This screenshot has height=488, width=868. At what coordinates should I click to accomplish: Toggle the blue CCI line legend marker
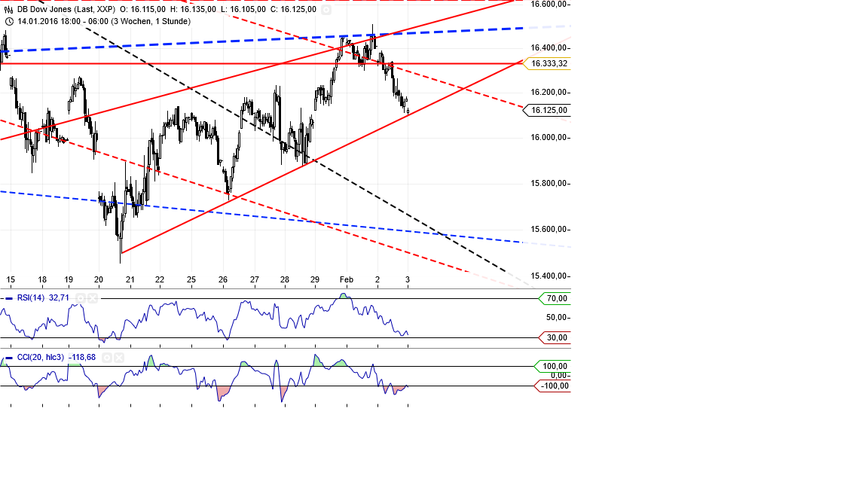[8, 357]
